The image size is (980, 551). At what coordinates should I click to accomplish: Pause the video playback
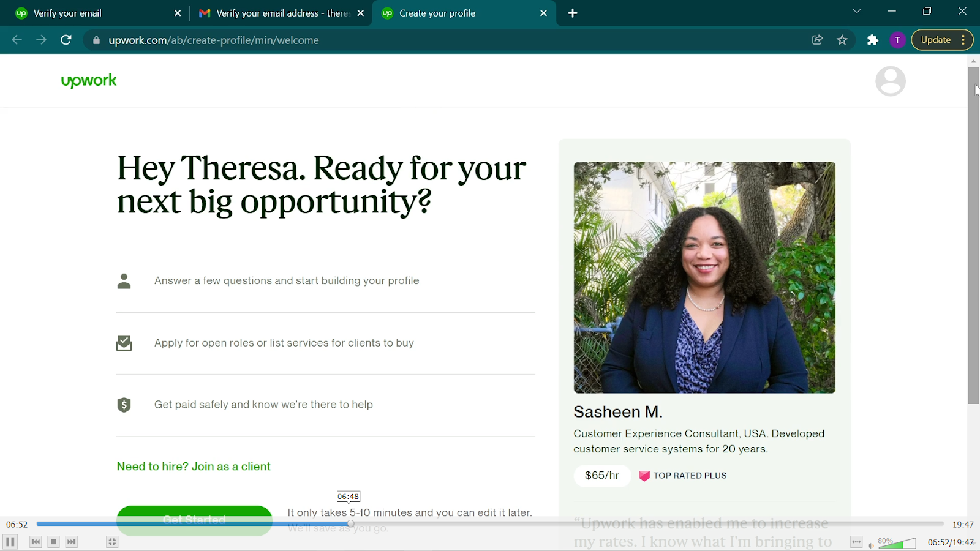(10, 542)
